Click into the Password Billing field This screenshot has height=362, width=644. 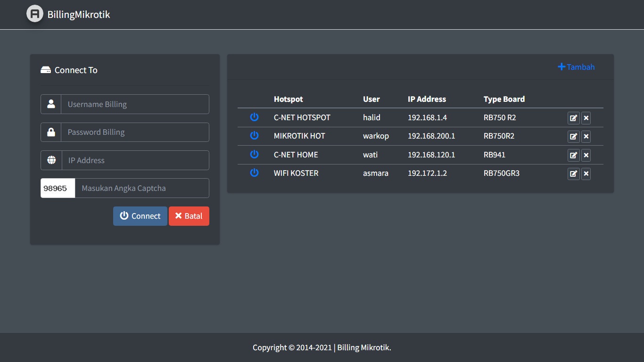pos(135,132)
